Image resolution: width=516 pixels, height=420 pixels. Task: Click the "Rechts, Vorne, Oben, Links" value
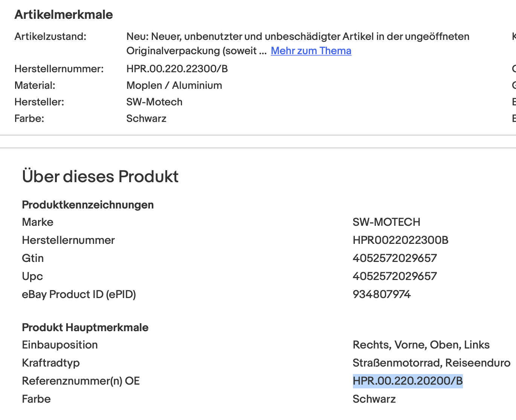(x=421, y=345)
